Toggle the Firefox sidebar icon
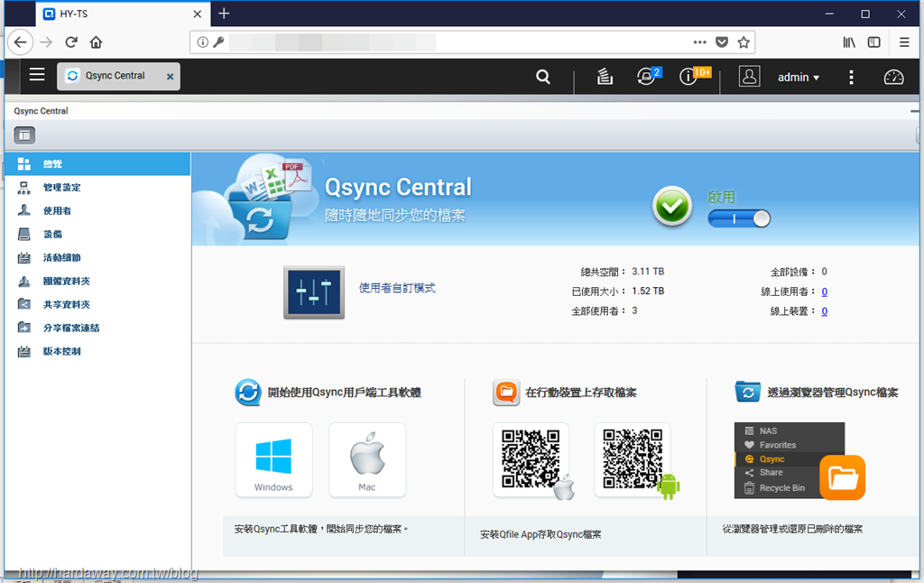This screenshot has height=583, width=924. pyautogui.click(x=873, y=42)
